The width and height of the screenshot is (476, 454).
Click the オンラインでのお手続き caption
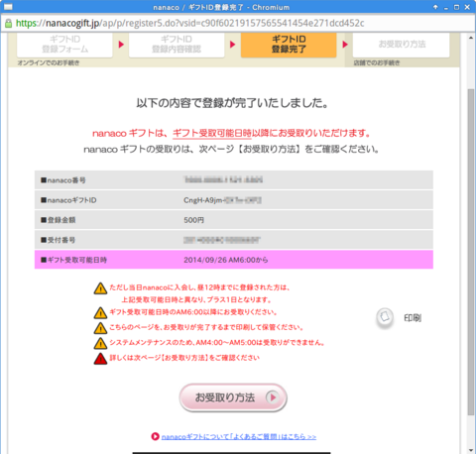pos(49,62)
